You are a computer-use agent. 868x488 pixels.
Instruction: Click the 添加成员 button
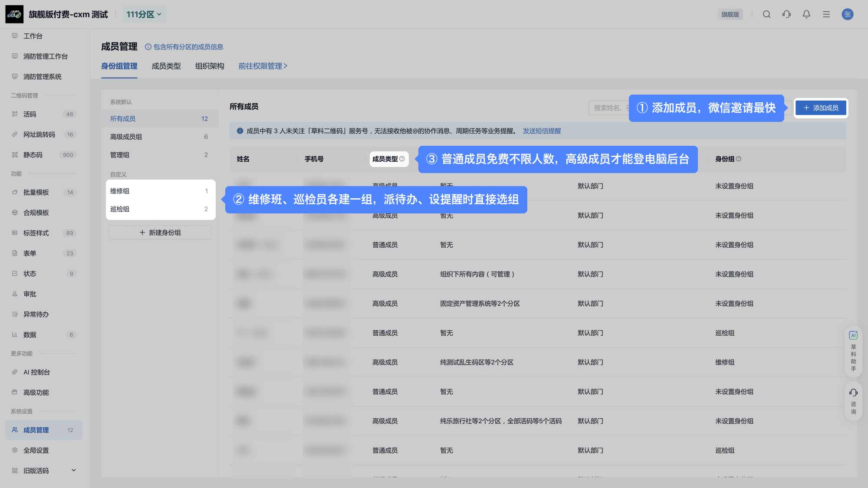[821, 108]
